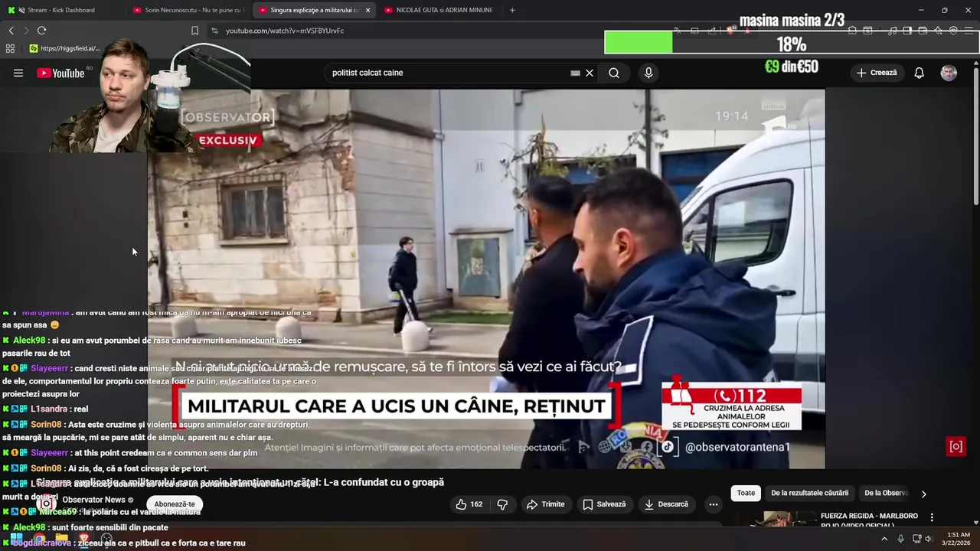Bookmark this page via address bar icon
This screenshot has height=551, width=980.
[x=194, y=31]
